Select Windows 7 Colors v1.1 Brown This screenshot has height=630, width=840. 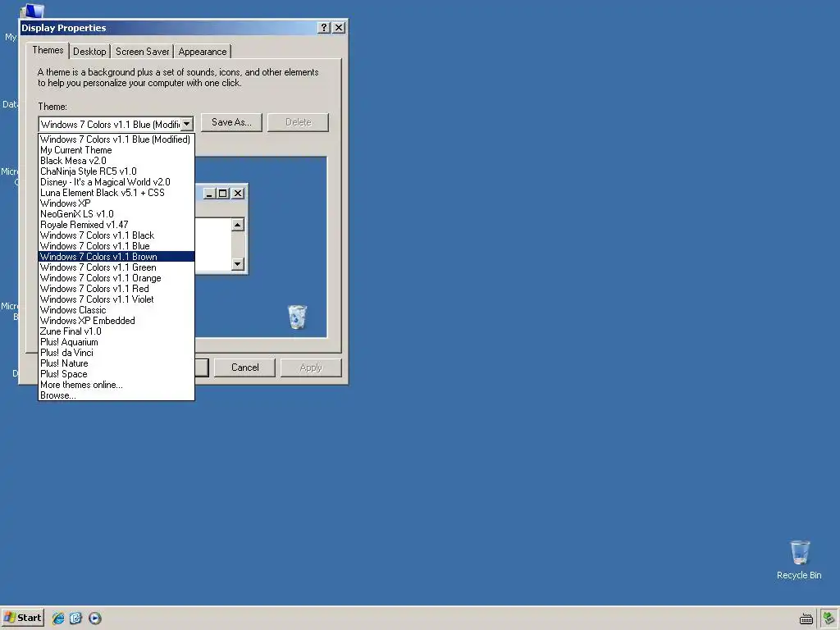tap(116, 257)
